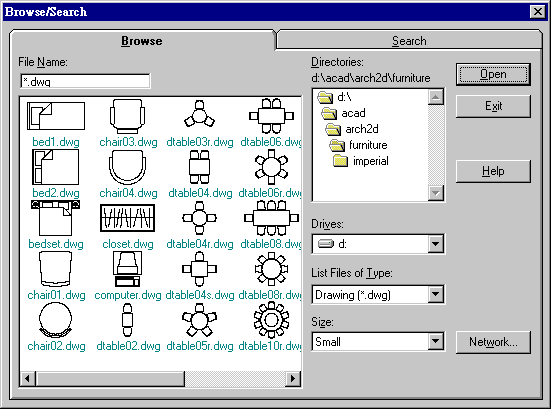Click the Network... button

pyautogui.click(x=493, y=342)
